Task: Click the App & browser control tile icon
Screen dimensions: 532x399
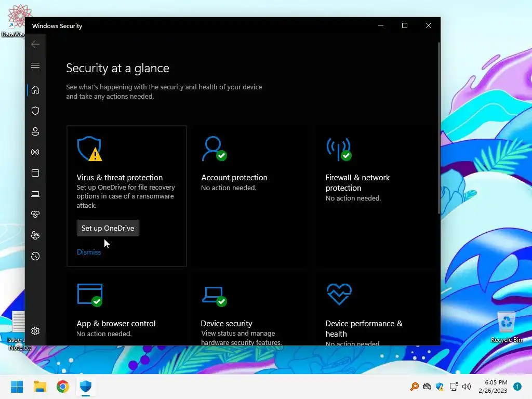Action: tap(90, 295)
